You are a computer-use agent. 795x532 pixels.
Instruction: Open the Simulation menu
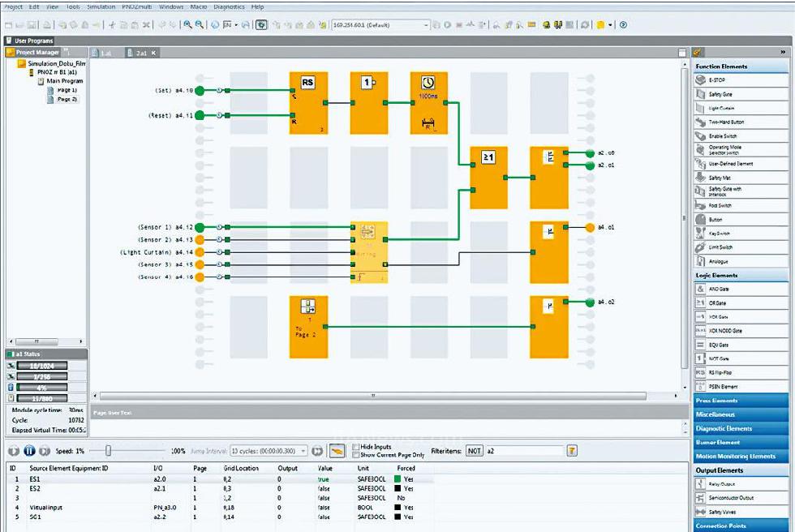point(101,6)
